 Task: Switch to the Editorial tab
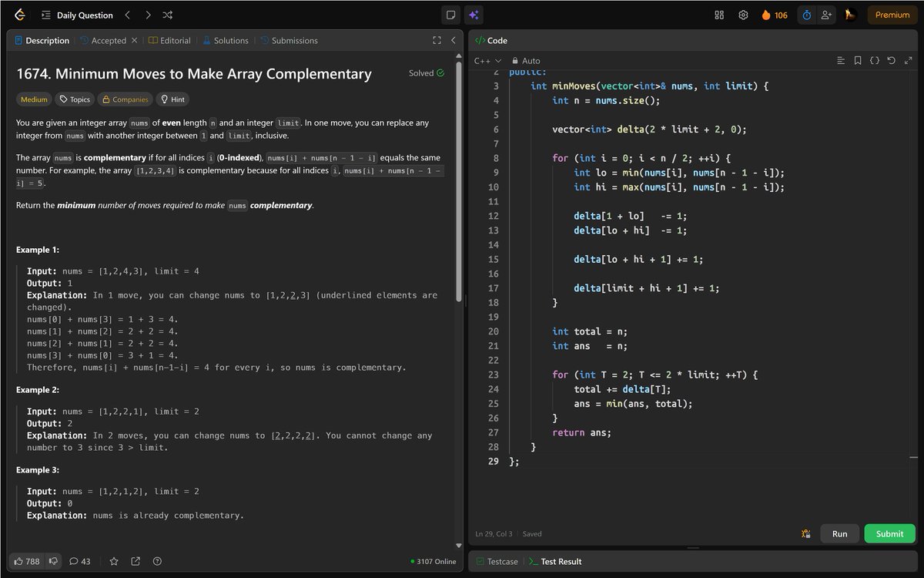click(169, 40)
